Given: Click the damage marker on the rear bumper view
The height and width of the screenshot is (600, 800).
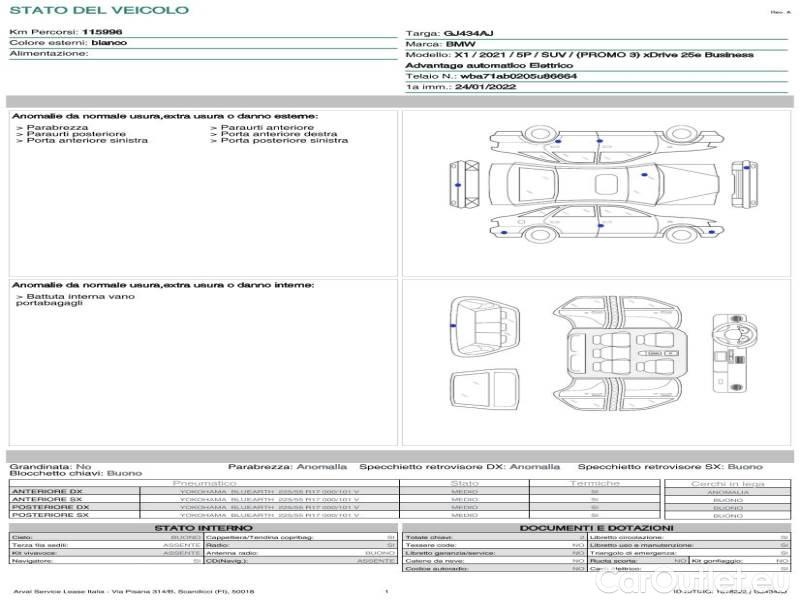Looking at the screenshot, I should click(x=457, y=187).
